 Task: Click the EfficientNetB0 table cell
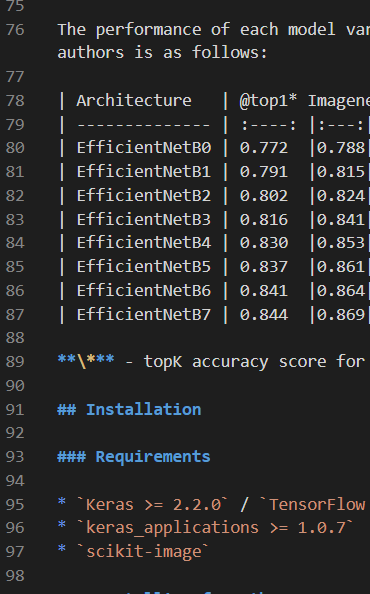click(x=144, y=148)
